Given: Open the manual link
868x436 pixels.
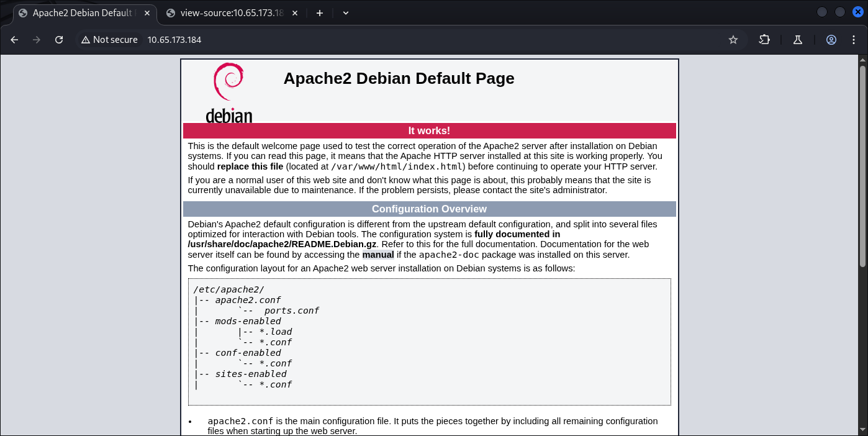Looking at the screenshot, I should [x=378, y=255].
